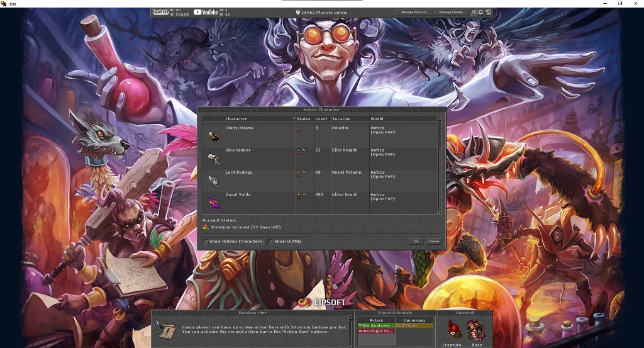Screen dimensions: 644x348
Task: Uncheck Show Hidden Characters
Action: pyautogui.click(x=206, y=241)
